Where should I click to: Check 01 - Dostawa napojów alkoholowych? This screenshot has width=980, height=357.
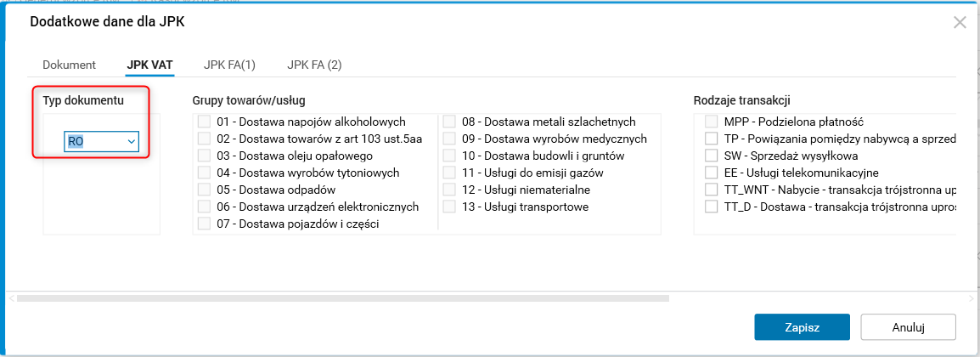click(204, 122)
